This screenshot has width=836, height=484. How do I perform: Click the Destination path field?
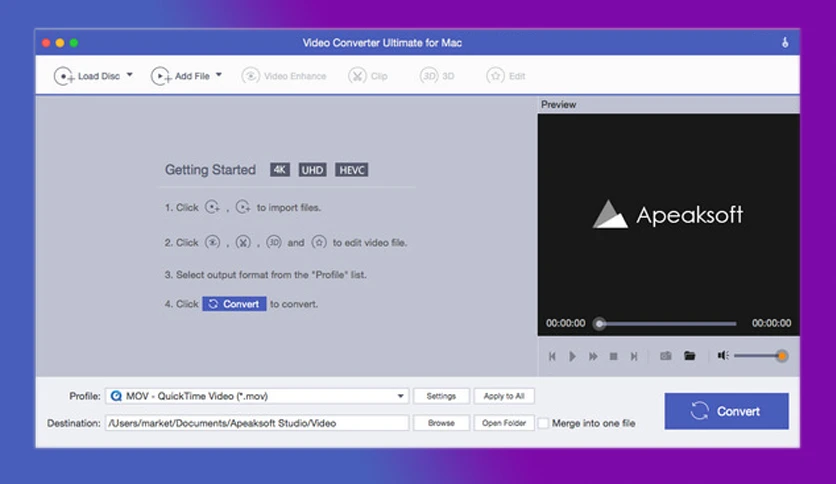[257, 423]
